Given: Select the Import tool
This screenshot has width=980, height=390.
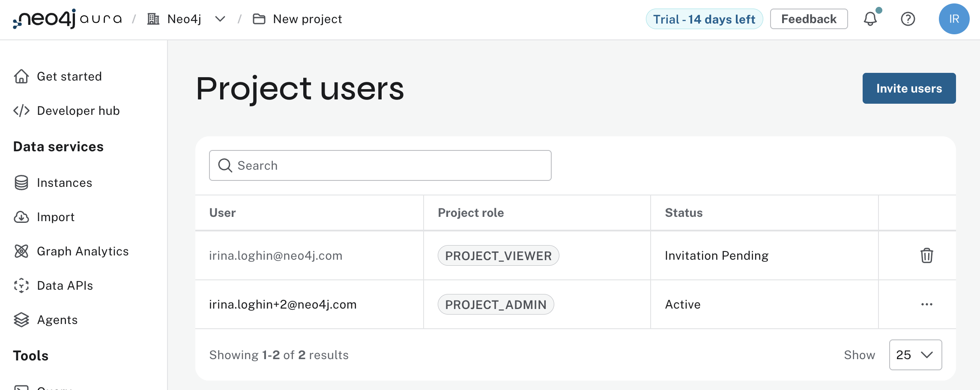Looking at the screenshot, I should point(56,217).
